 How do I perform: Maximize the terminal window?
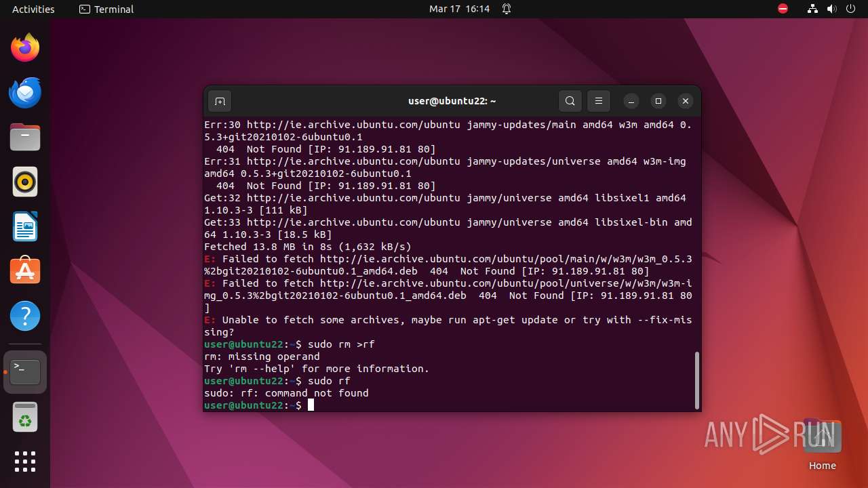658,101
